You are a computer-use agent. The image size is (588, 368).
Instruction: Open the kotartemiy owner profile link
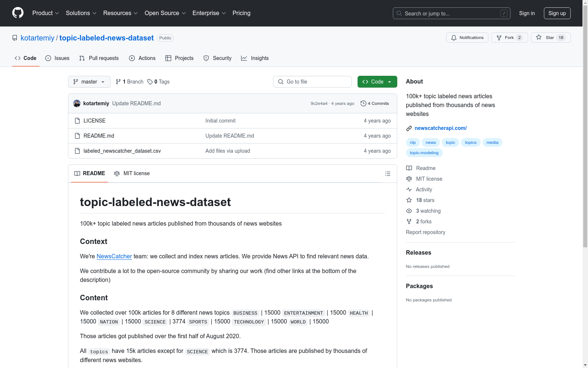[x=37, y=38]
